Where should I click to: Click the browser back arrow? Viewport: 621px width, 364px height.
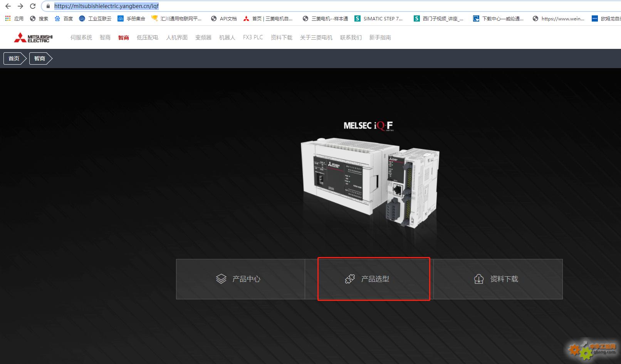pos(8,6)
